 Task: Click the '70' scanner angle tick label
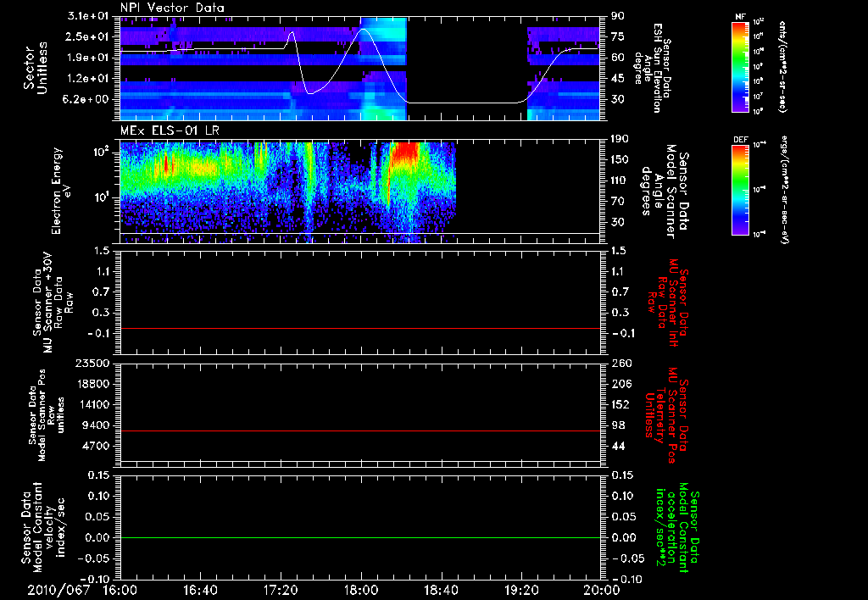pyautogui.click(x=618, y=201)
